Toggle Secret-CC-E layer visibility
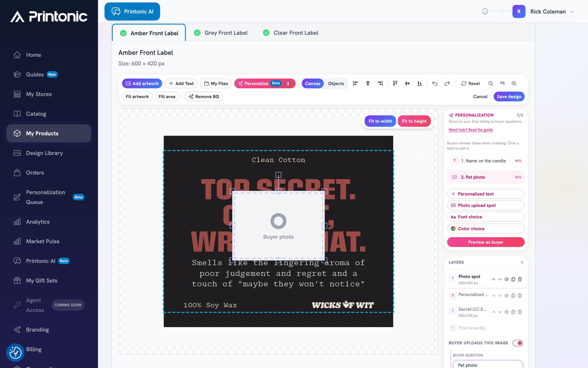The width and height of the screenshot is (588, 368). click(x=507, y=312)
